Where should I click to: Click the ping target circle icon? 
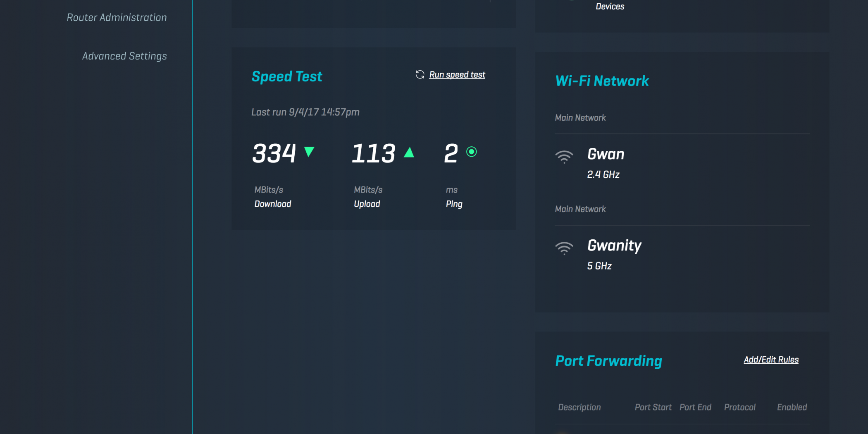[471, 152]
